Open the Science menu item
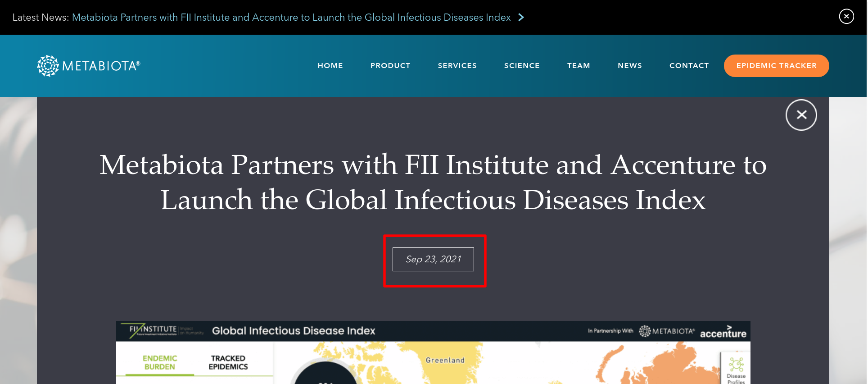Viewport: 868px width, 384px height. pyautogui.click(x=522, y=66)
